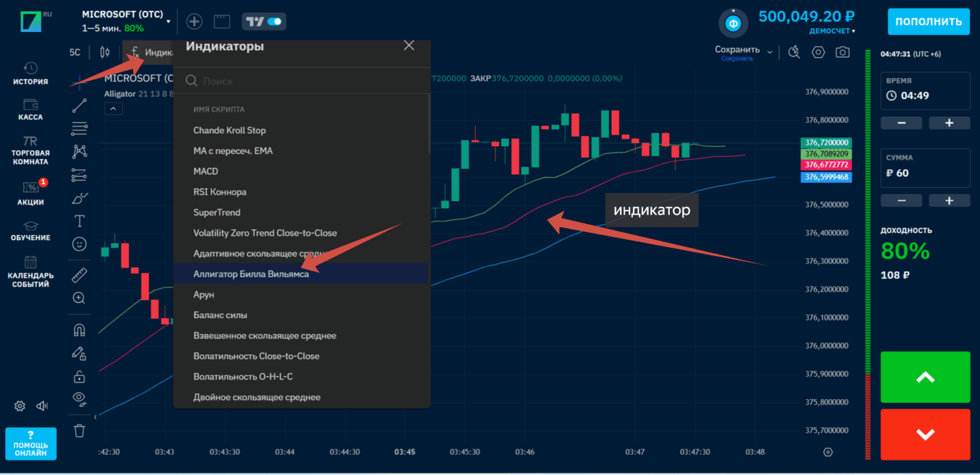Select MACD in the indicators list

[x=205, y=171]
